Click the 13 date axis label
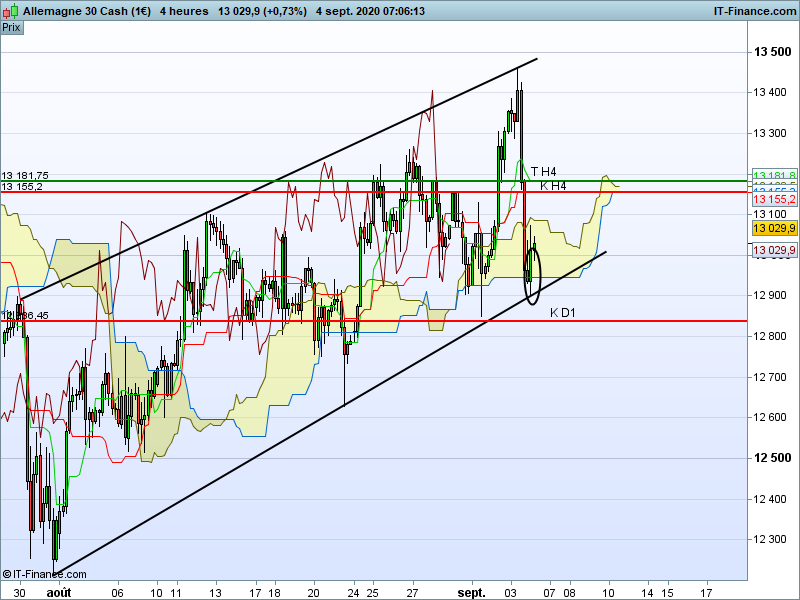This screenshot has width=800, height=600. click(216, 593)
